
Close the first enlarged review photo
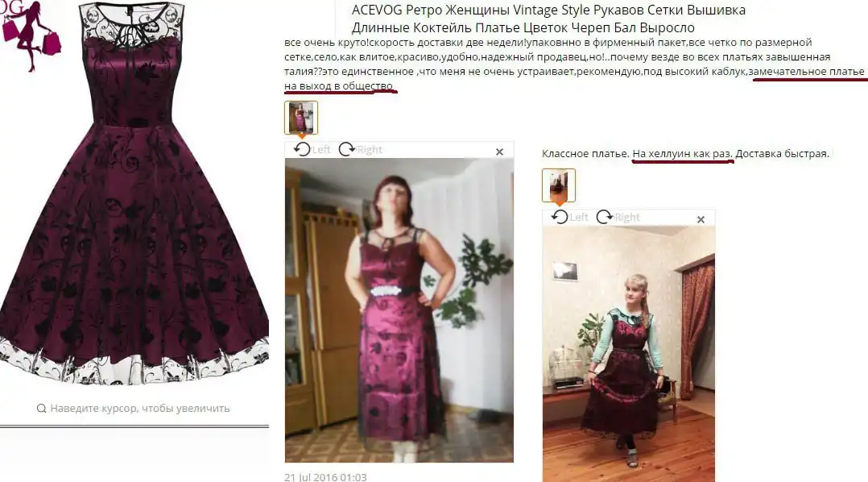[499, 152]
